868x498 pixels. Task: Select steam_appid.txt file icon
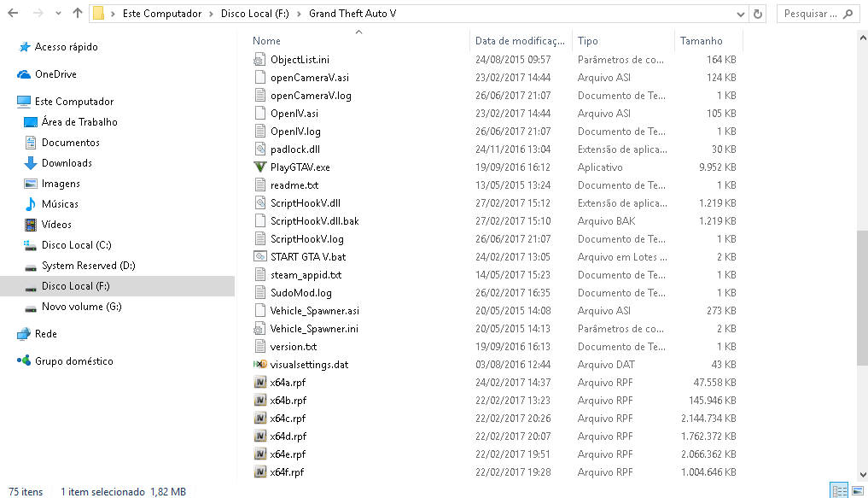tap(259, 275)
